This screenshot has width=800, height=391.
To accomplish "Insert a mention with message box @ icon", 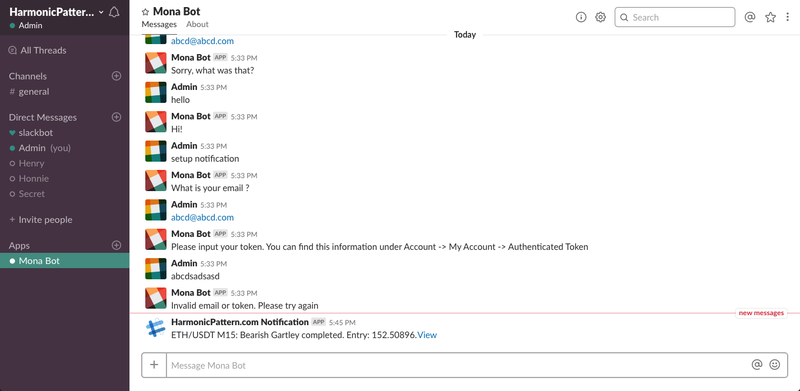I will click(757, 364).
